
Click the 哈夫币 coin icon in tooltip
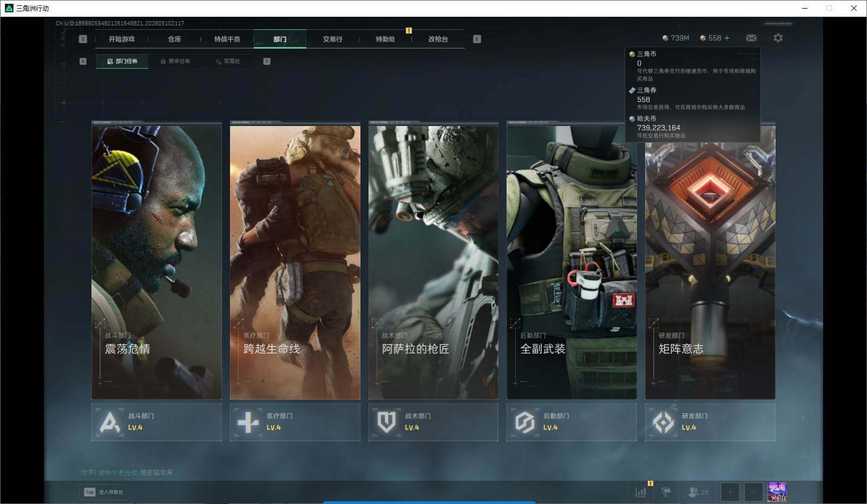632,118
